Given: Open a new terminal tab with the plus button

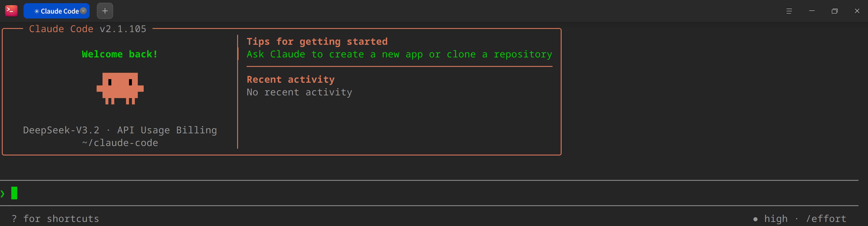Looking at the screenshot, I should tap(105, 11).
